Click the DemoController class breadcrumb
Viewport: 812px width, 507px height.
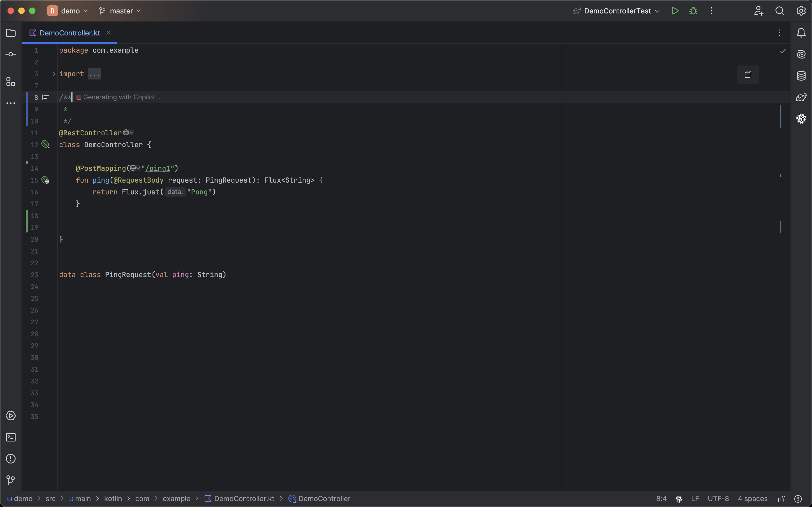pyautogui.click(x=320, y=499)
